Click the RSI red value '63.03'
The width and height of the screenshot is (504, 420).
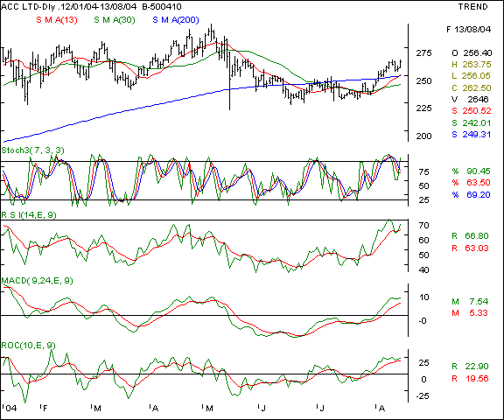(x=477, y=248)
